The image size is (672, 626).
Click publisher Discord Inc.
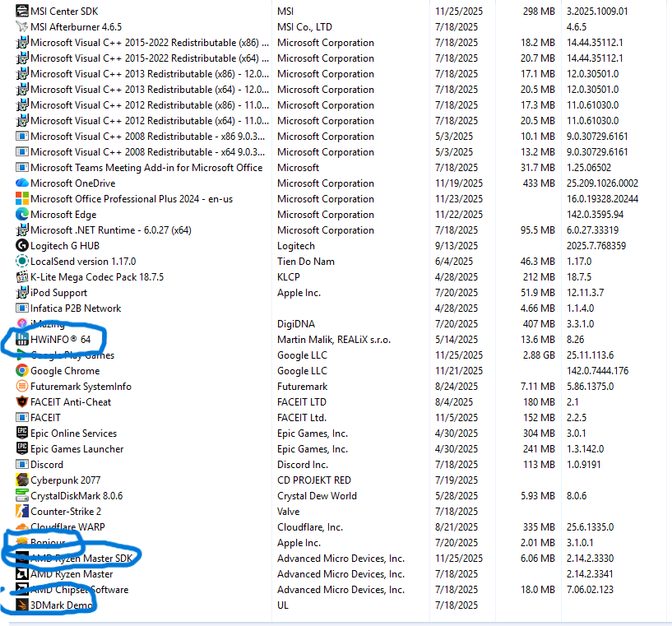(x=303, y=465)
